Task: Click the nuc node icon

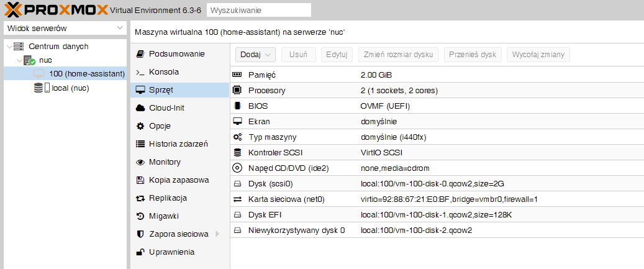Action: (x=29, y=60)
